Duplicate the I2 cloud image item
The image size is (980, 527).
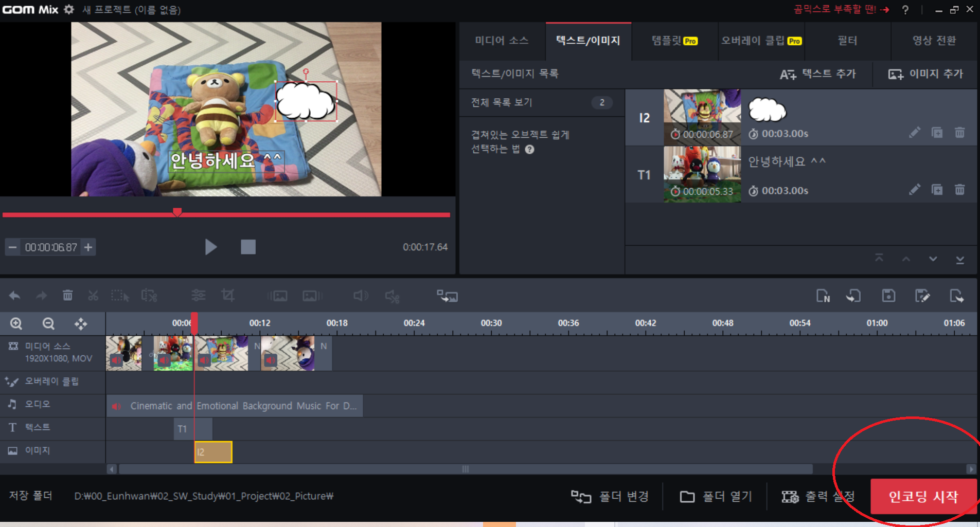(x=937, y=133)
